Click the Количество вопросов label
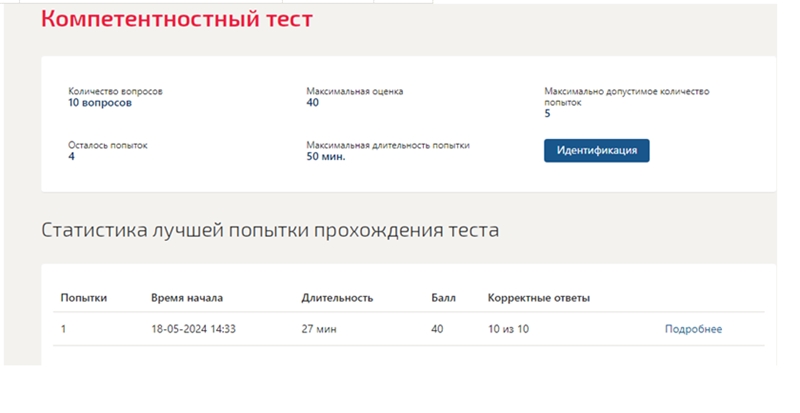This screenshot has width=800, height=413. [x=115, y=91]
